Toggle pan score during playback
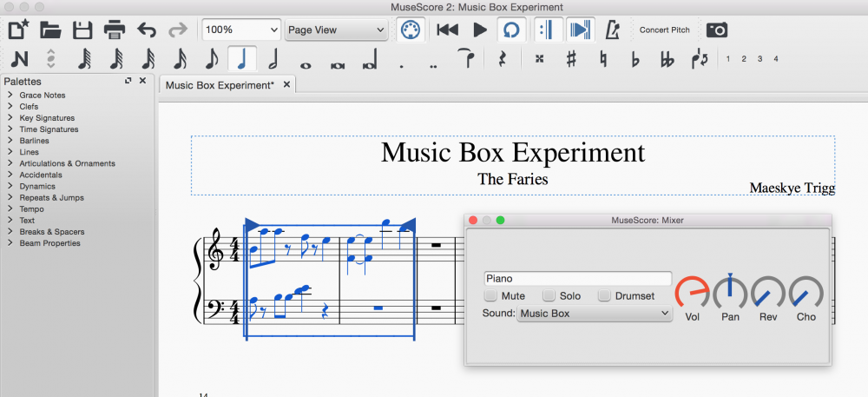Screen dimensions: 868x397 click(x=581, y=30)
